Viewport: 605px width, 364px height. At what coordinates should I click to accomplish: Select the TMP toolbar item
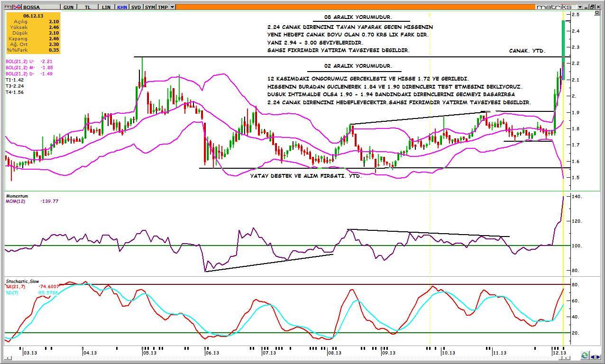(163, 7)
